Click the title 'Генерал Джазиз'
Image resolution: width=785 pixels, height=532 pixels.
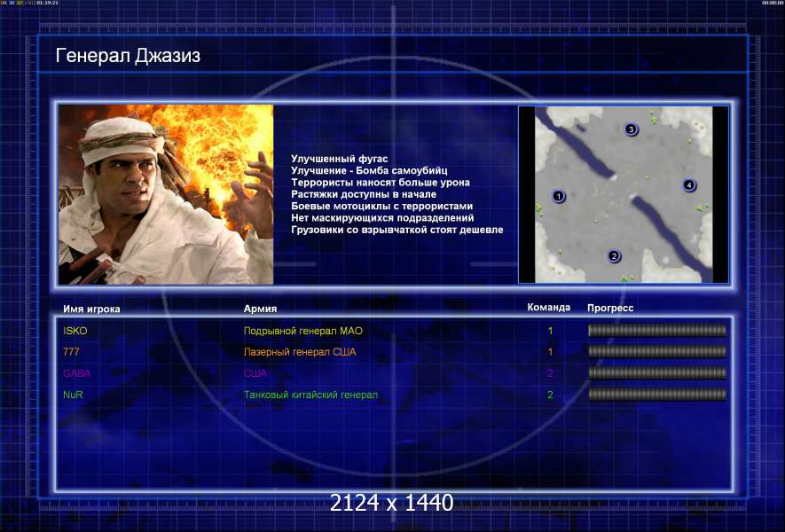(128, 56)
